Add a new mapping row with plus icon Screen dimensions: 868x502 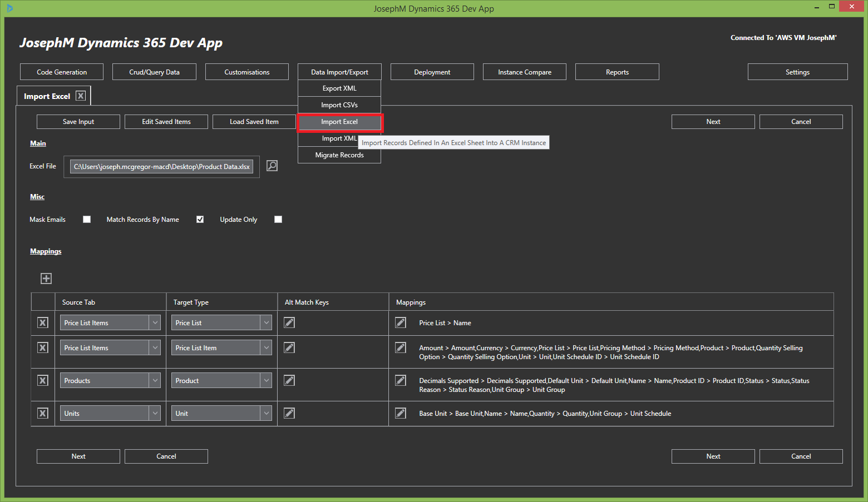click(46, 279)
